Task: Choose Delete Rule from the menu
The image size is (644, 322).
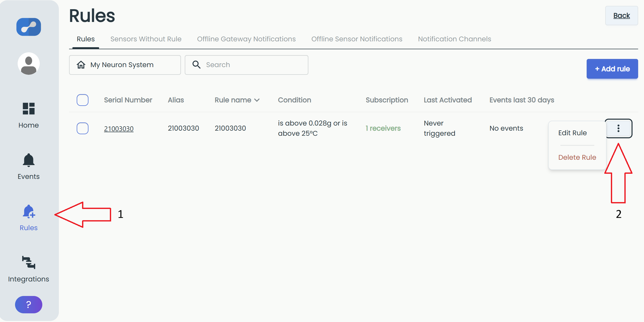Action: coord(577,157)
